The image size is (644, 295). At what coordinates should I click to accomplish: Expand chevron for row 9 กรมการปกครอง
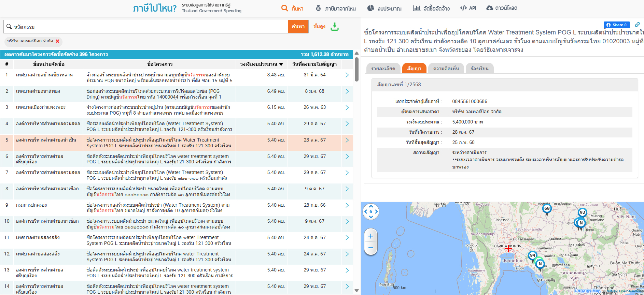(347, 205)
